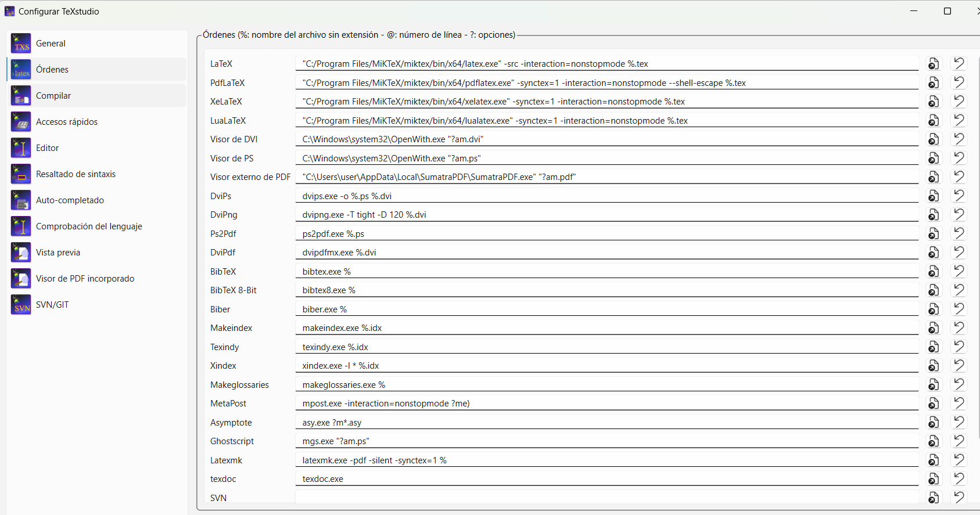Viewport: 980px width, 515px height.
Task: Browse for the PdfLaTeX executable file
Action: coord(934,82)
